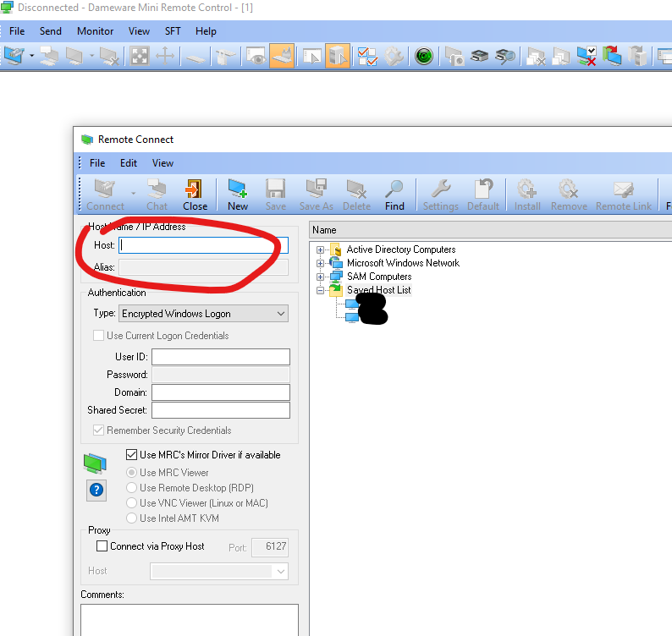Click the blue question mark help icon
This screenshot has height=636, width=672.
tap(96, 490)
